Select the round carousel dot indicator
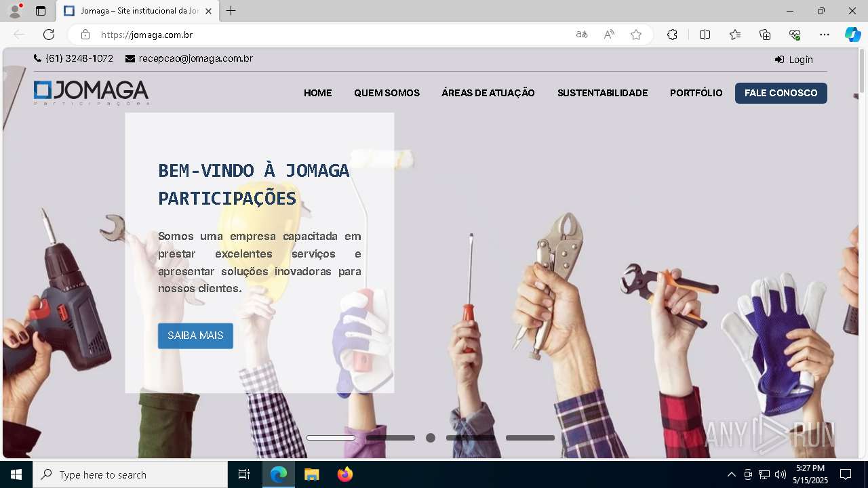The image size is (868, 488). tap(431, 438)
